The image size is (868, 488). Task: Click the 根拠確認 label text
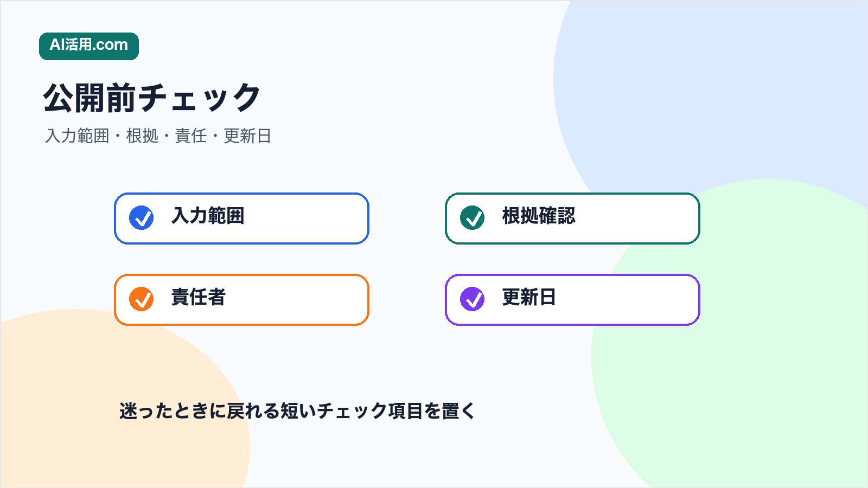click(539, 216)
